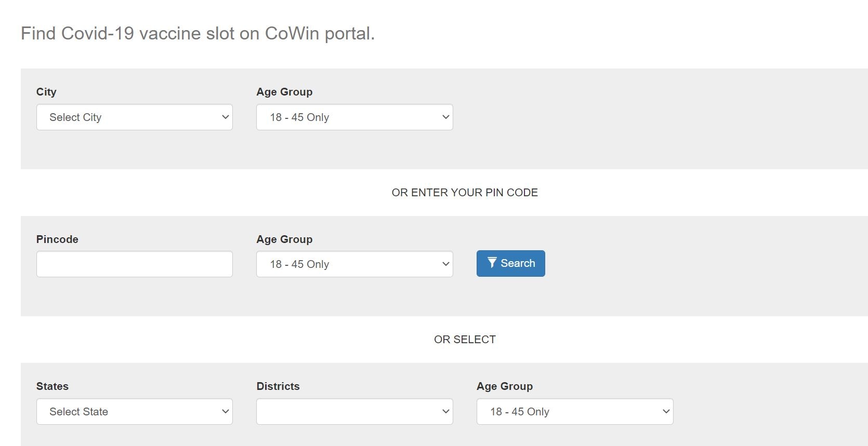Click the blue Search button
The width and height of the screenshot is (868, 446).
pyautogui.click(x=510, y=263)
